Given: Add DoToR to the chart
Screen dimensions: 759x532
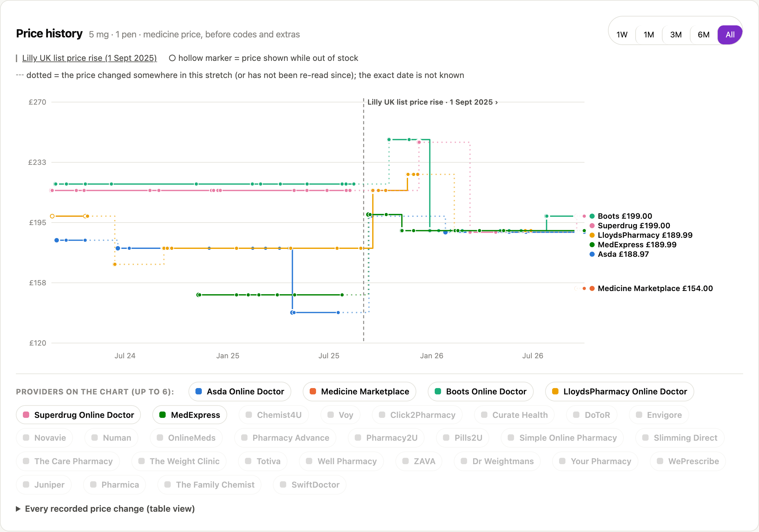Looking at the screenshot, I should click(x=592, y=415).
